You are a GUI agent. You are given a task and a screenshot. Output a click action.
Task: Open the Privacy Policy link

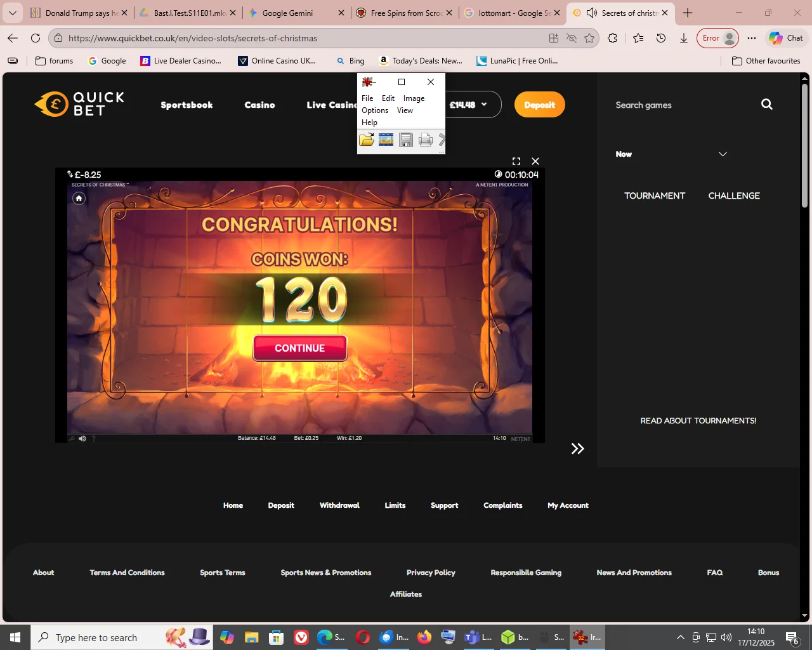(431, 573)
